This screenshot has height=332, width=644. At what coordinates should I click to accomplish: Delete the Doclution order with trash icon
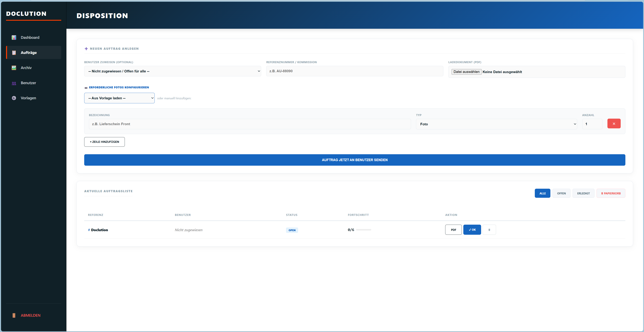tap(489, 230)
